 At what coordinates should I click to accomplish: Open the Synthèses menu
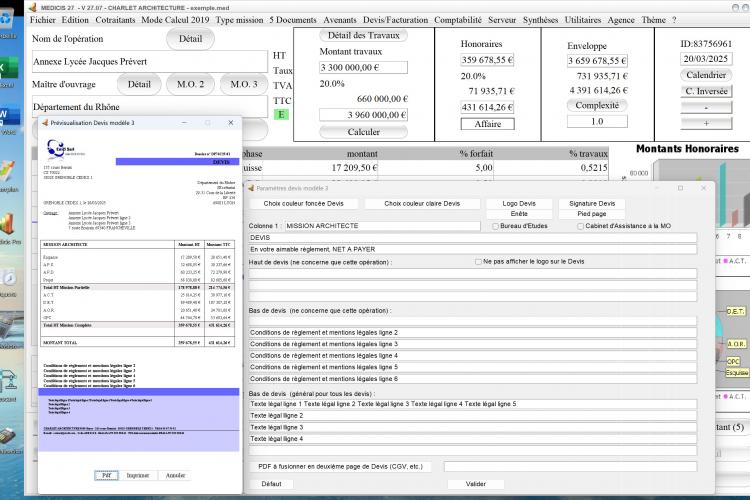coord(540,20)
